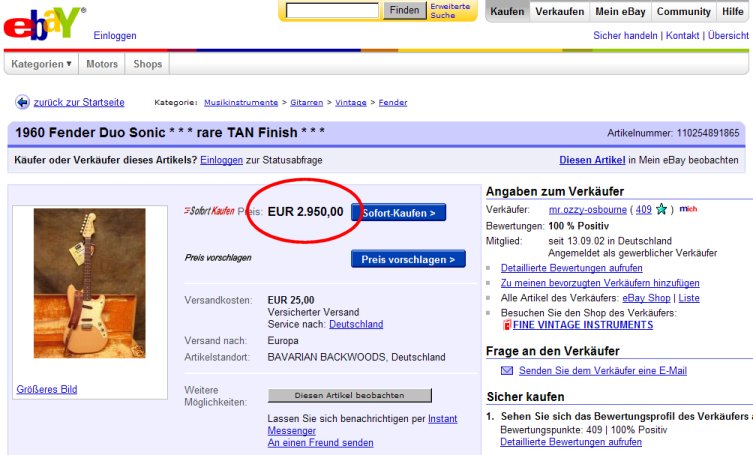
Task: Click 'An einen Freund senden' link
Action: (x=320, y=443)
